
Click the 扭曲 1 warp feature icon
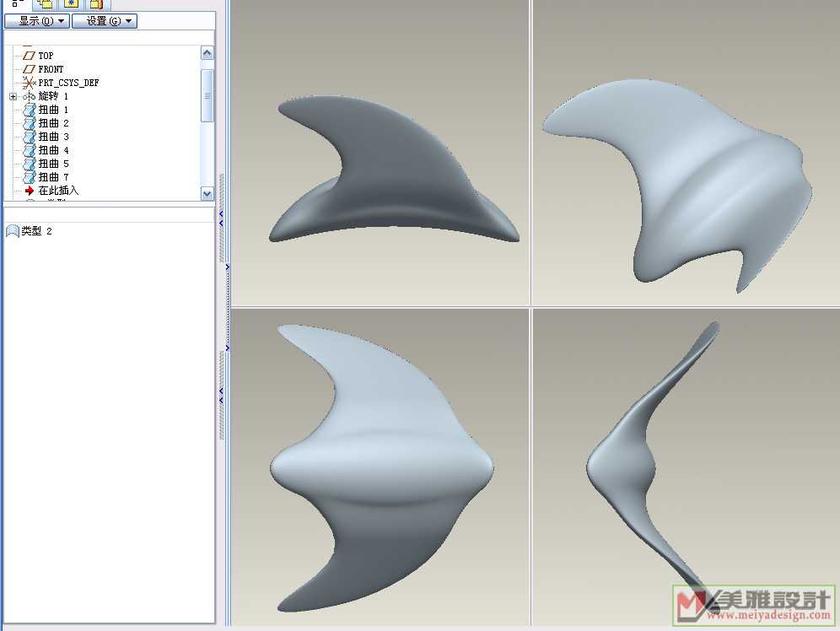pyautogui.click(x=30, y=110)
